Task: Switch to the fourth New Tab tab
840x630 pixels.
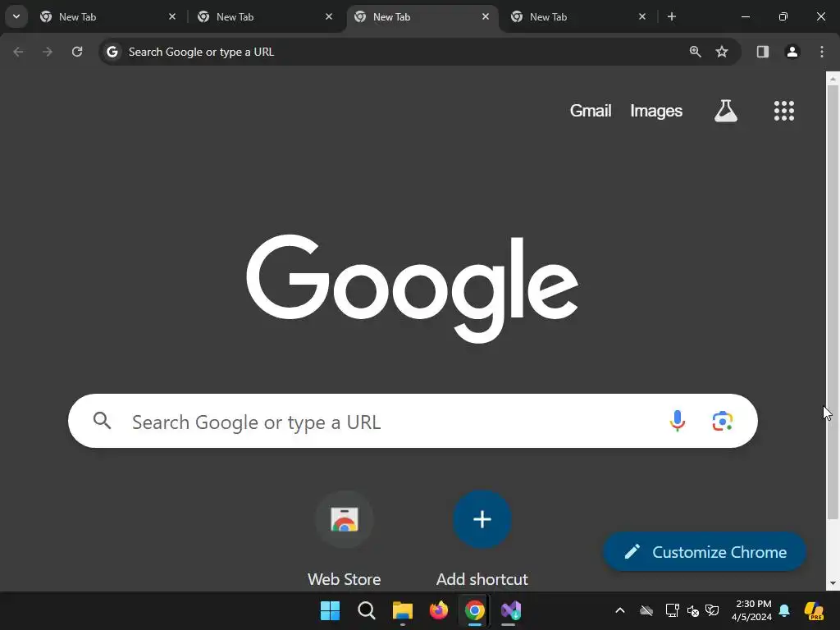Action: click(578, 17)
